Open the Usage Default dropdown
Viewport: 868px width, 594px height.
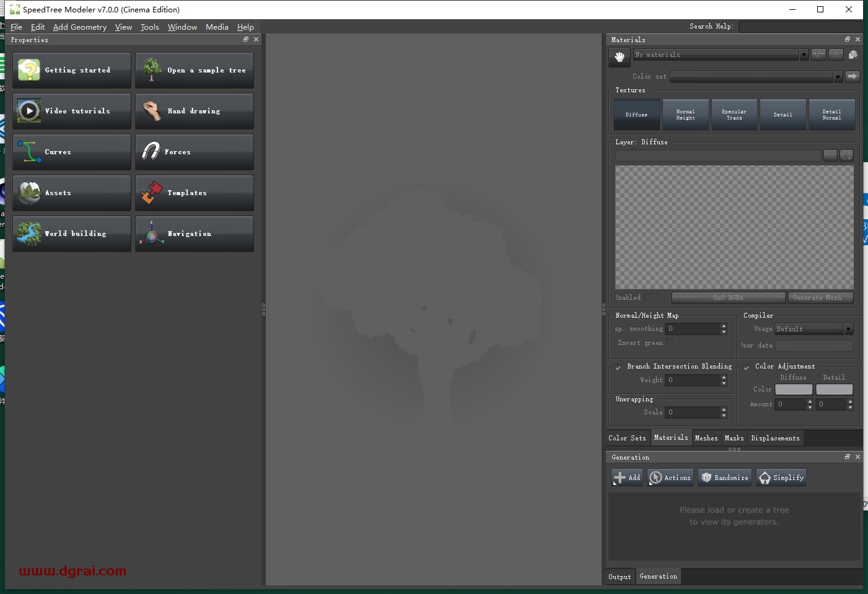click(814, 329)
